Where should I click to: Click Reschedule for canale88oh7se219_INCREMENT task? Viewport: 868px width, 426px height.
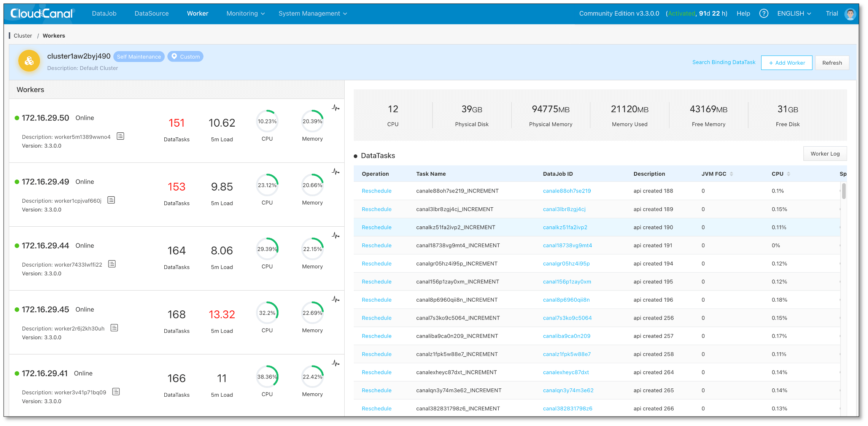[376, 191]
